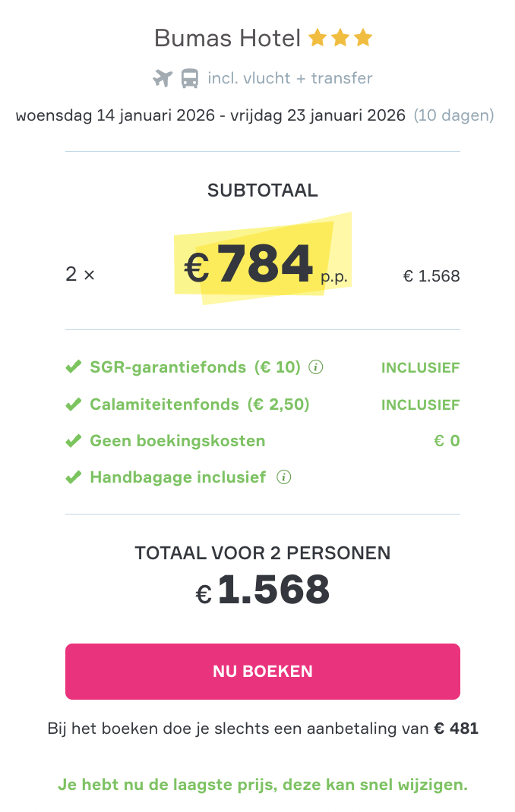515x812 pixels.
Task: Click the third star of the hotel rating
Action: (363, 36)
